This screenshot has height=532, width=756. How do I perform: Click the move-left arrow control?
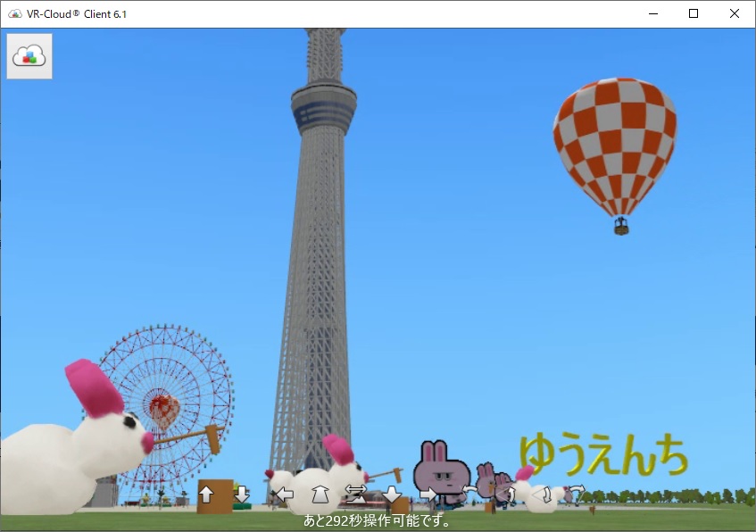(285, 495)
